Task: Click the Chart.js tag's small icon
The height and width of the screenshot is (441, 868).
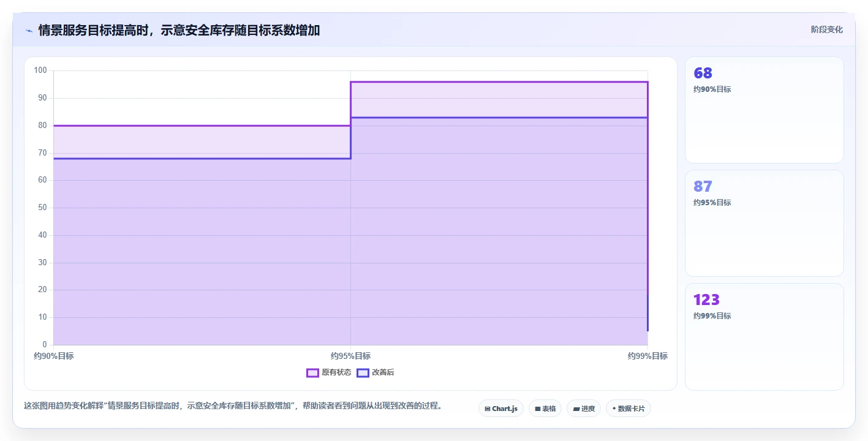Action: (488, 409)
